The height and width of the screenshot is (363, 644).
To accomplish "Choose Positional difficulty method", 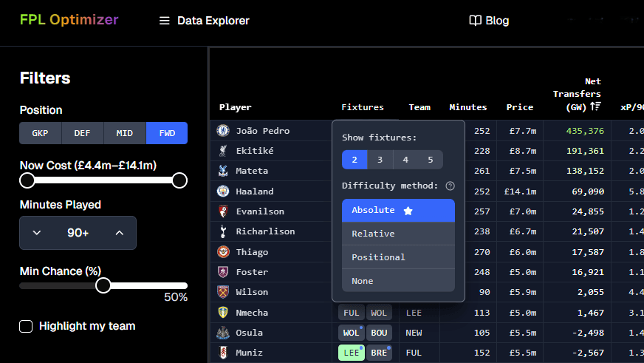I will [398, 257].
